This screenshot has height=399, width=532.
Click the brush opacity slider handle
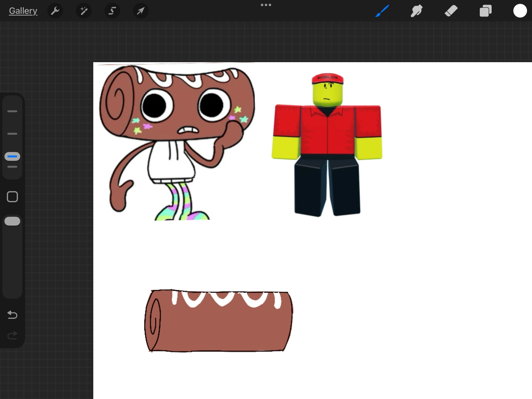(12, 221)
